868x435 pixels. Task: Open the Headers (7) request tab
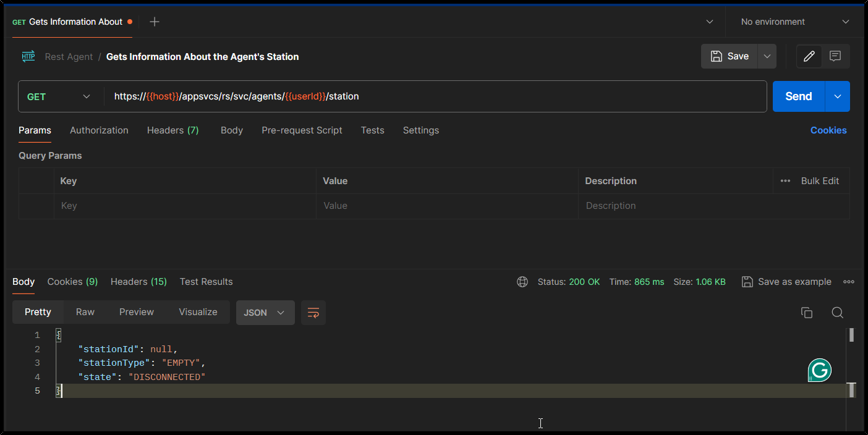pos(173,130)
